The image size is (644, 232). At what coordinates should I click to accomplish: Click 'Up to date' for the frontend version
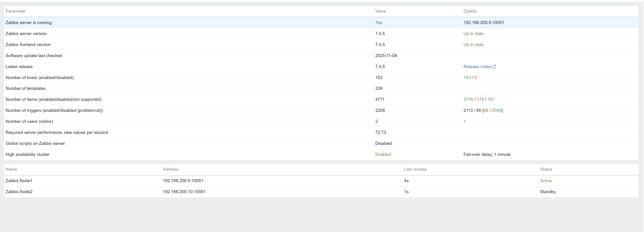[473, 44]
